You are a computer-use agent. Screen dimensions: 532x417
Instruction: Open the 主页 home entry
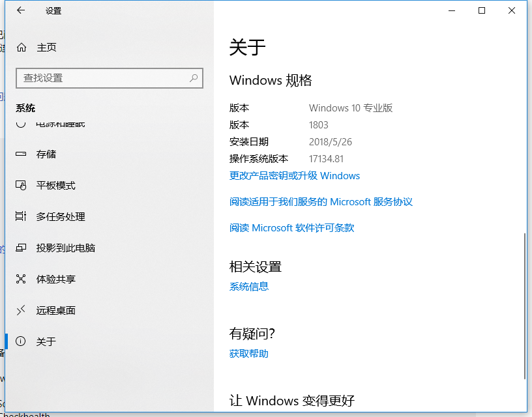coord(46,48)
